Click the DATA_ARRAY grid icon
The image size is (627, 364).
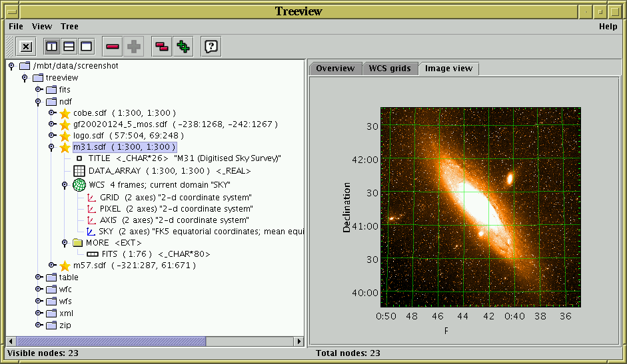(x=79, y=171)
